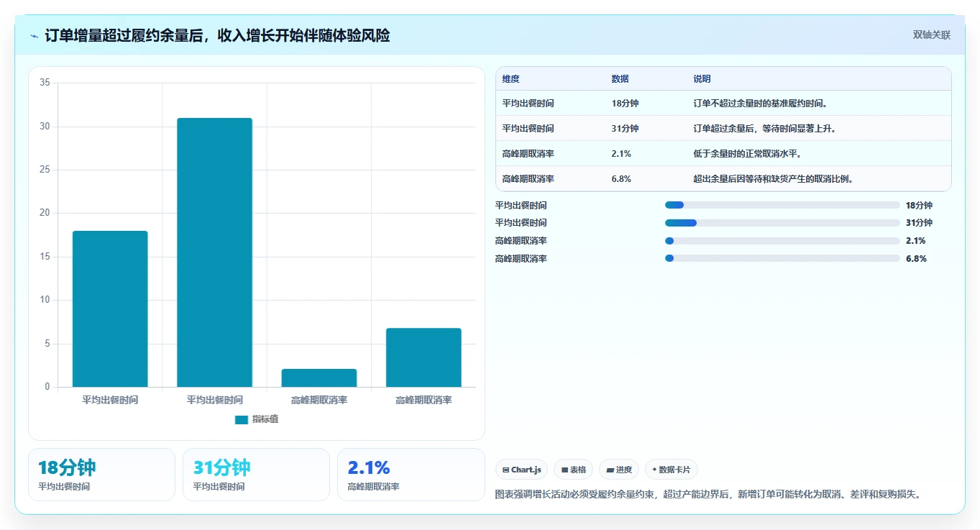Click the 订单超过余量后，等待时间显著上升 description cell
Image resolution: width=980 pixels, height=530 pixels.
pyautogui.click(x=764, y=129)
